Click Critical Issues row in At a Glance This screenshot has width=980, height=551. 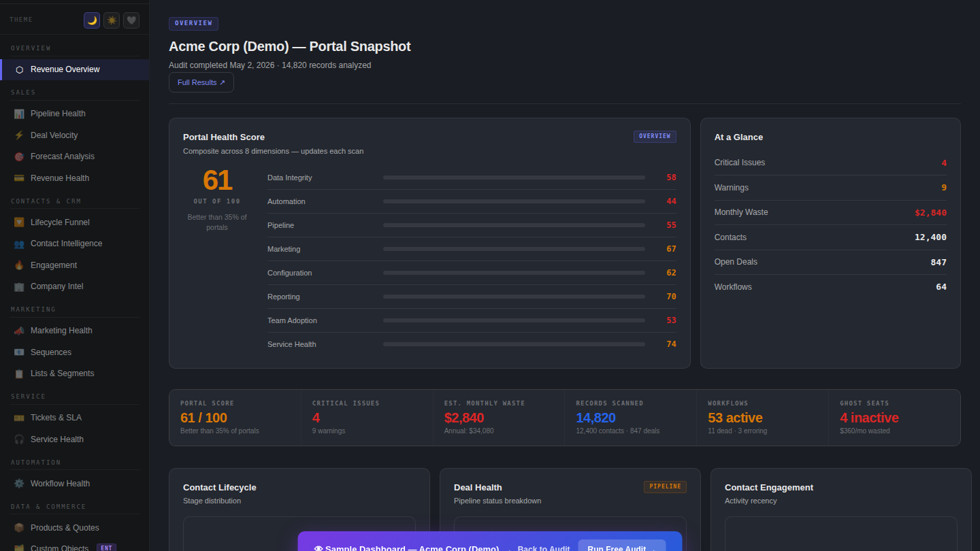(830, 163)
